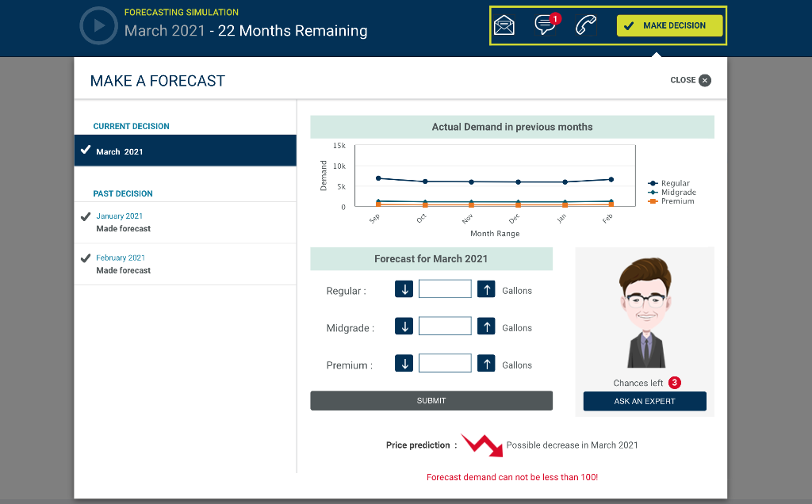
Task: Click the 'MAKE A FORECAST' title
Action: (x=158, y=81)
